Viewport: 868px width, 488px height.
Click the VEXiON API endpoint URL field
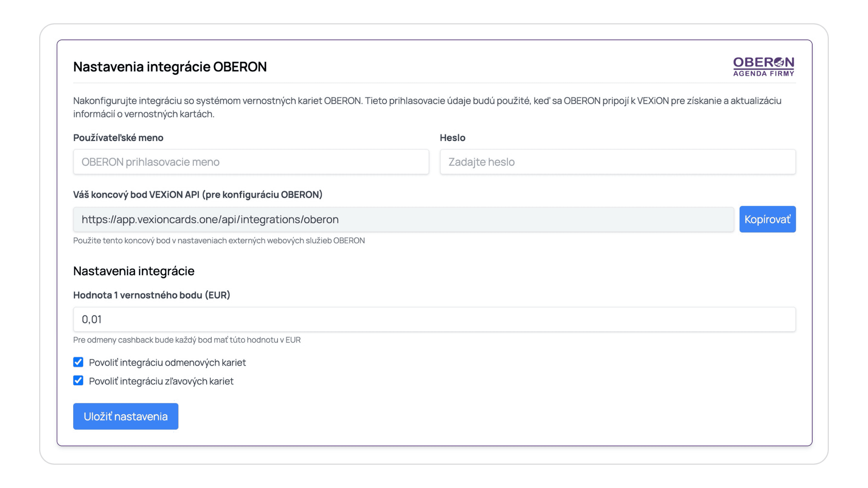tap(403, 219)
